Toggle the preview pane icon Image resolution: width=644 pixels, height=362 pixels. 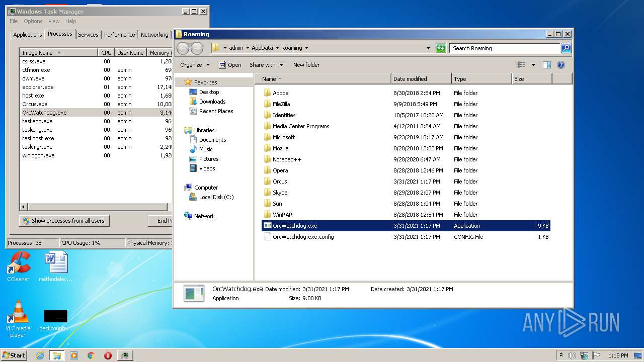click(547, 65)
